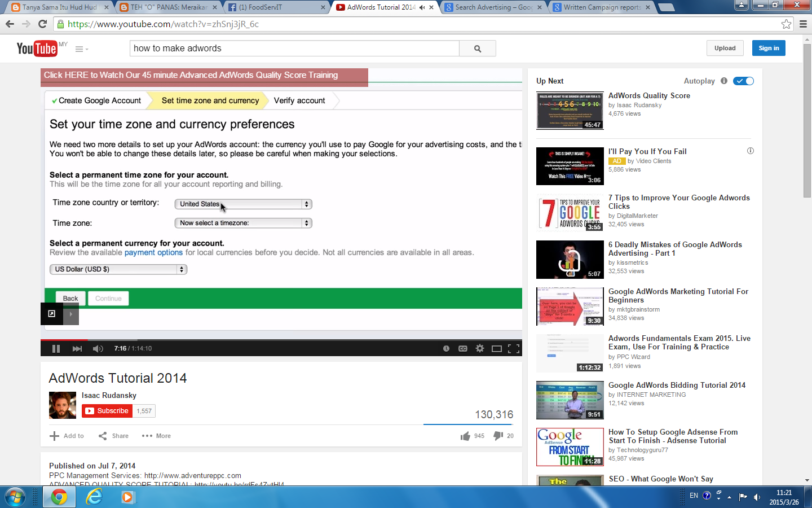Screen dimensions: 812x508
Task: Open Chrome from the taskbar
Action: coord(59,497)
